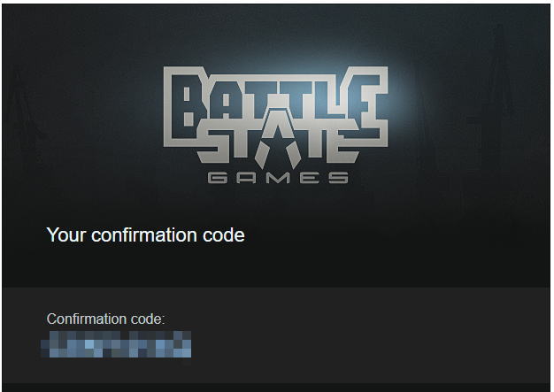This screenshot has height=392, width=554.
Task: Click the central A emblem of the logo
Action: coord(278,140)
